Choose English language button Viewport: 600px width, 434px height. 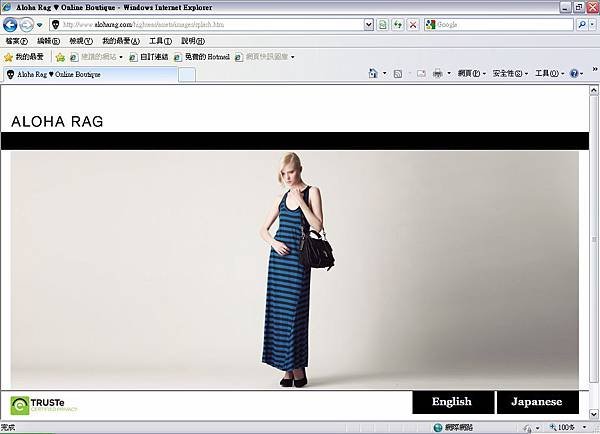point(453,402)
